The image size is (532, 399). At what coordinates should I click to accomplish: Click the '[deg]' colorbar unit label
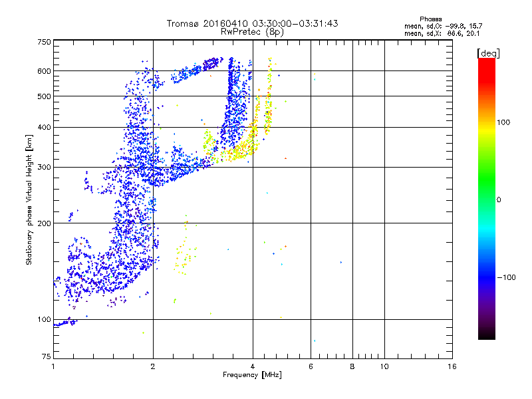[488, 53]
